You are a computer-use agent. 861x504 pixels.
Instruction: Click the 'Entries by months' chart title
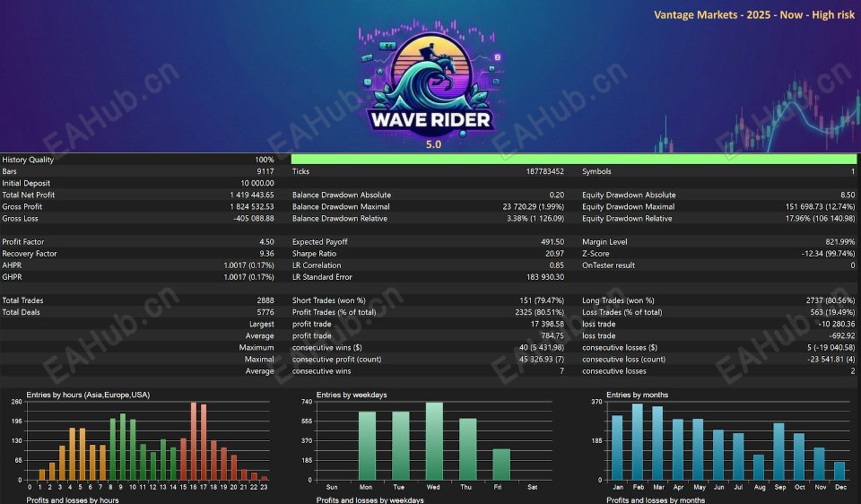coord(637,395)
